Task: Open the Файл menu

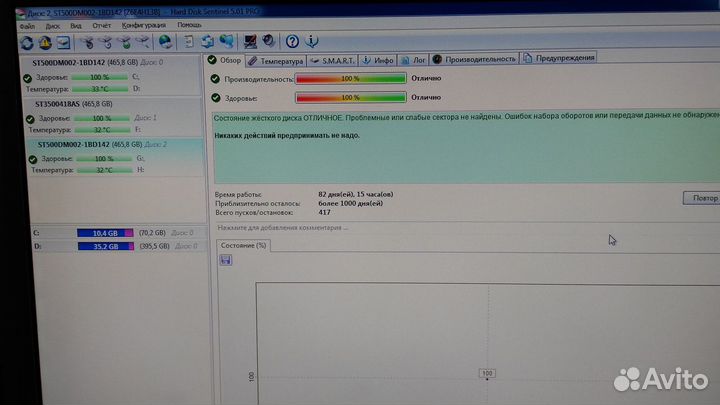Action: pos(27,27)
